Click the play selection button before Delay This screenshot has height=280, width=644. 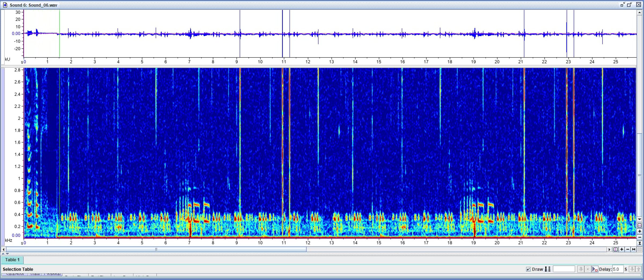click(595, 269)
